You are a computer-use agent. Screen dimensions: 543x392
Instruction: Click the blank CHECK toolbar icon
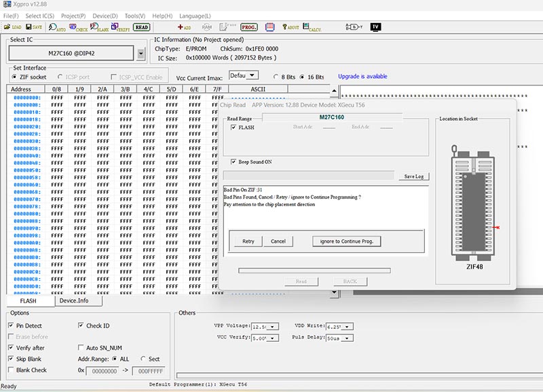coord(78,27)
